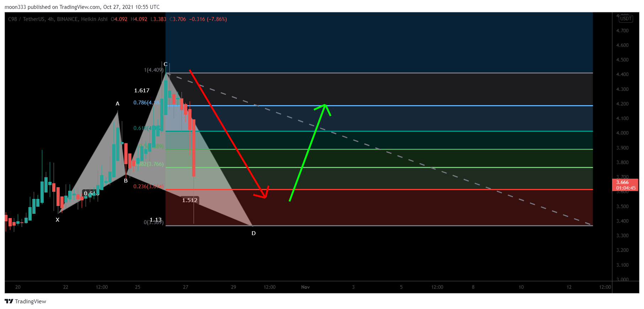Click the 4.100 price axis label
Screen dimensions: 644x309
622,118
